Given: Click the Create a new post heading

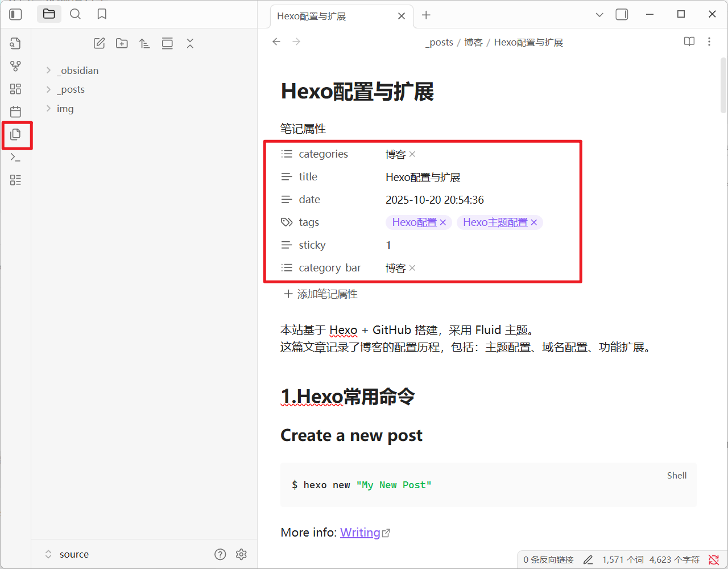Looking at the screenshot, I should click(351, 435).
